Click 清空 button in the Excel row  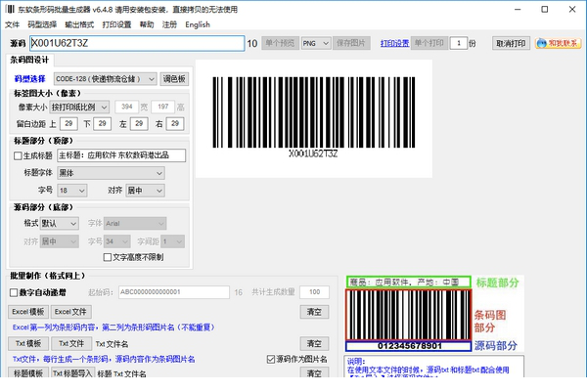(314, 312)
